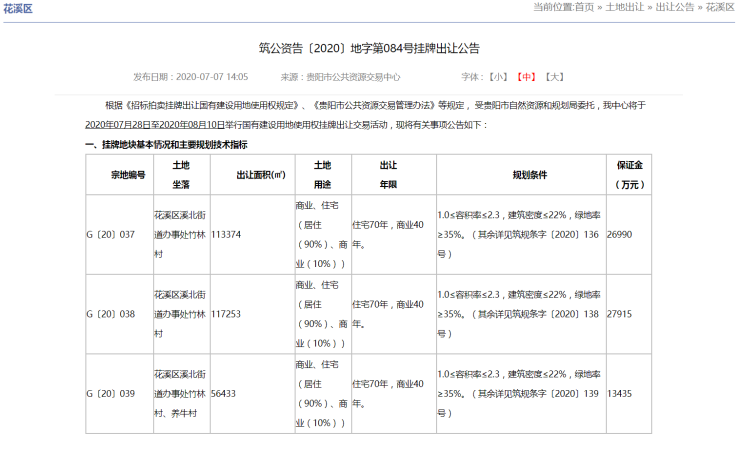The image size is (740, 452).
Task: Click the 土地坐落 column header
Action: (181, 175)
